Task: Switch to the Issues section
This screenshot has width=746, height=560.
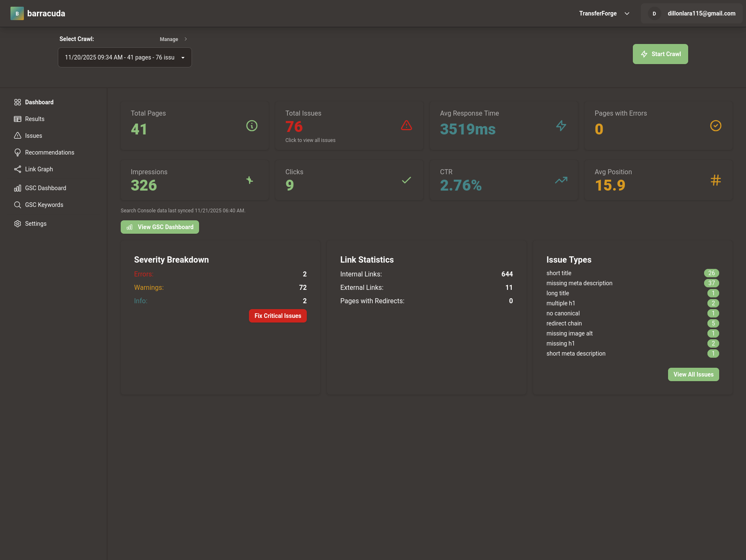Action: pos(33,135)
